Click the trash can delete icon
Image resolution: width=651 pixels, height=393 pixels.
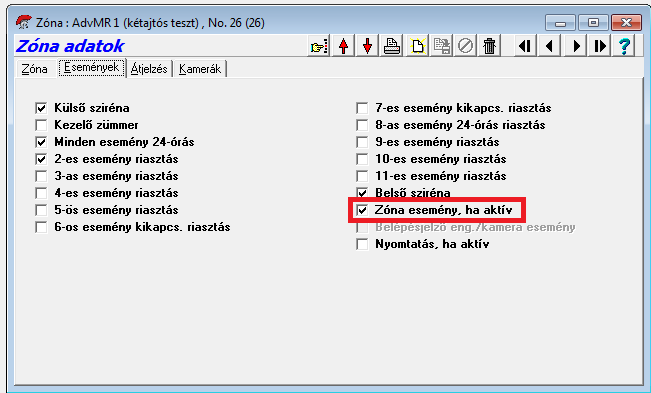[489, 46]
